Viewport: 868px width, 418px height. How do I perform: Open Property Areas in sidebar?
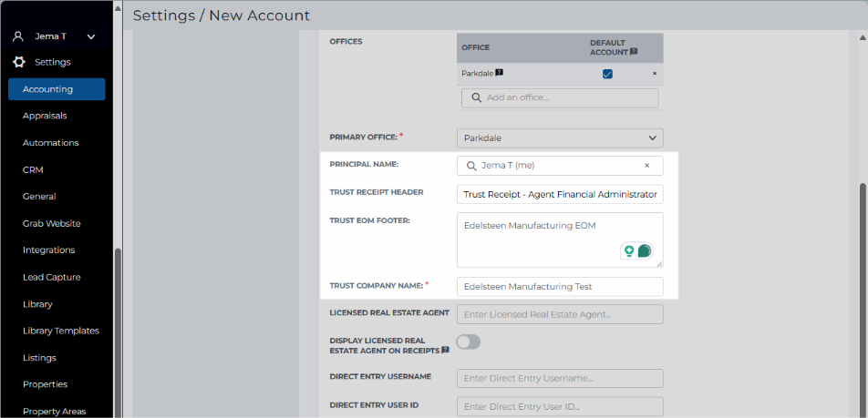[x=55, y=412]
